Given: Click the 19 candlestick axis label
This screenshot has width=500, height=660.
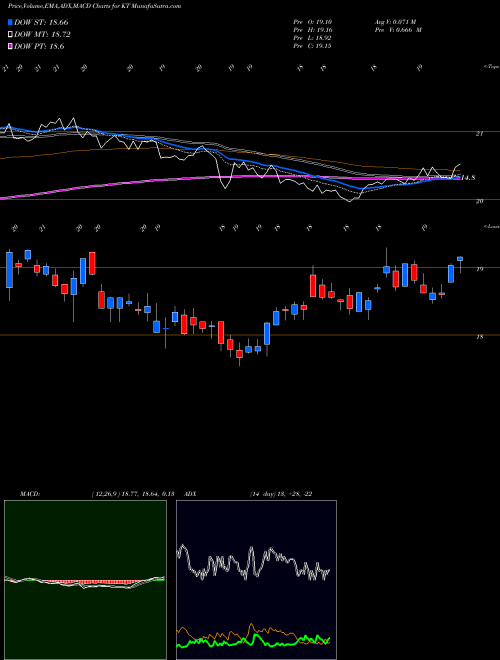Looking at the screenshot, I should [479, 269].
